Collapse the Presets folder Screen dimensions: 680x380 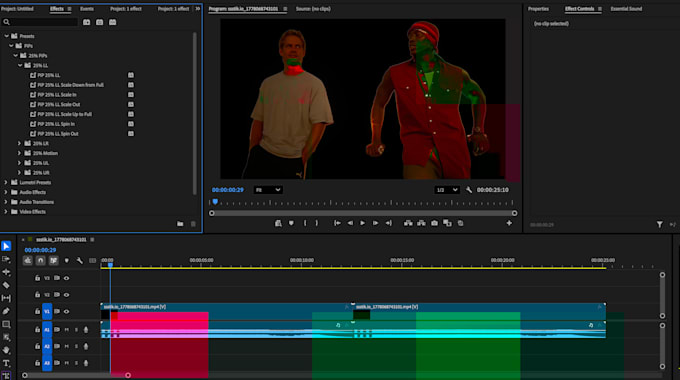(6, 36)
